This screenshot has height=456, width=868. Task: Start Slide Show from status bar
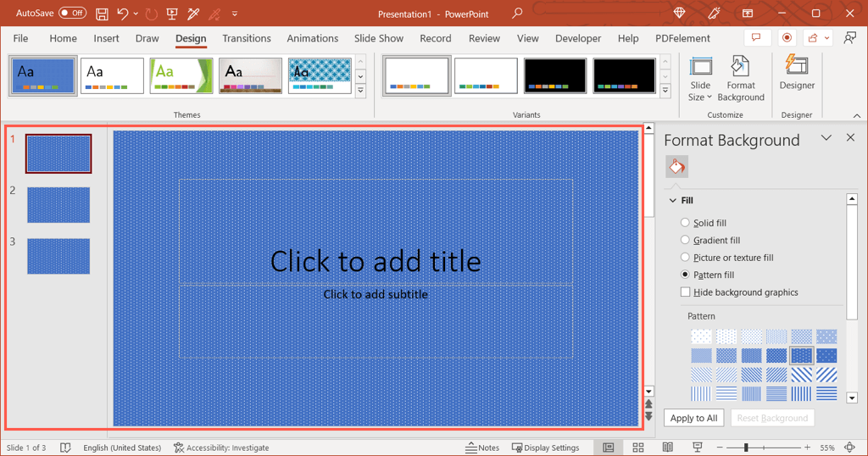coord(697,448)
